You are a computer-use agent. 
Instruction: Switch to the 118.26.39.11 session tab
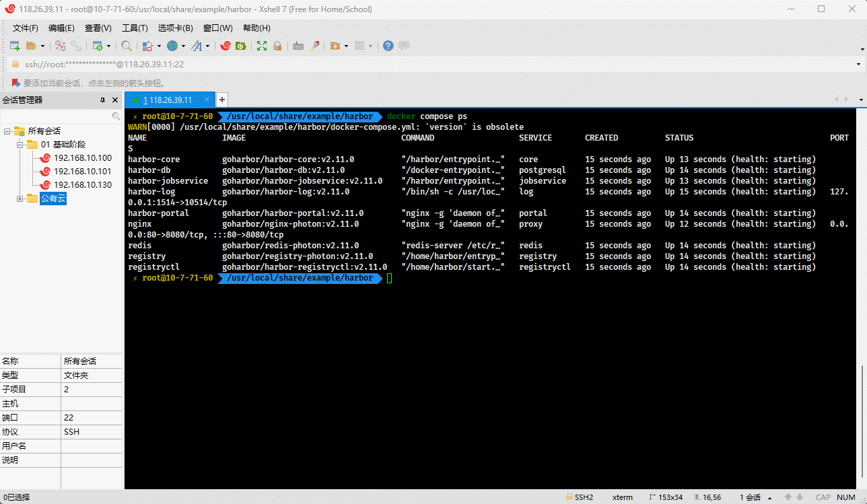pyautogui.click(x=170, y=100)
